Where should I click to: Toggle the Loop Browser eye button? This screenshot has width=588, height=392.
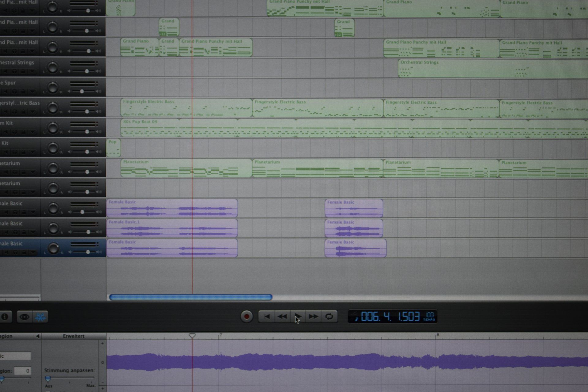[x=24, y=317]
